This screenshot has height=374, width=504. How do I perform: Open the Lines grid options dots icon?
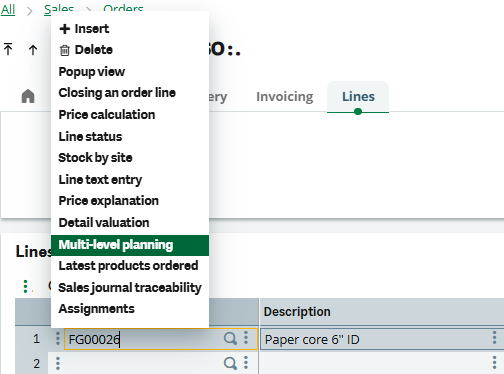pyautogui.click(x=25, y=286)
